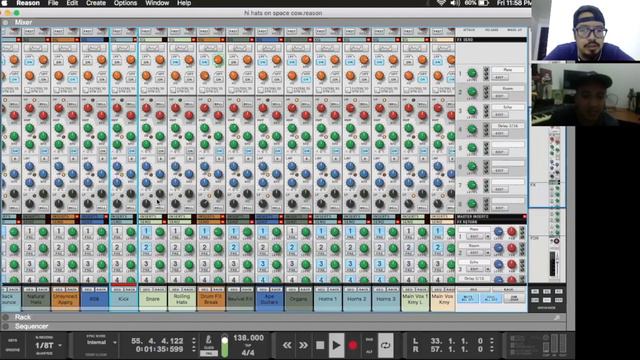Open the Help menu

[x=184, y=3]
